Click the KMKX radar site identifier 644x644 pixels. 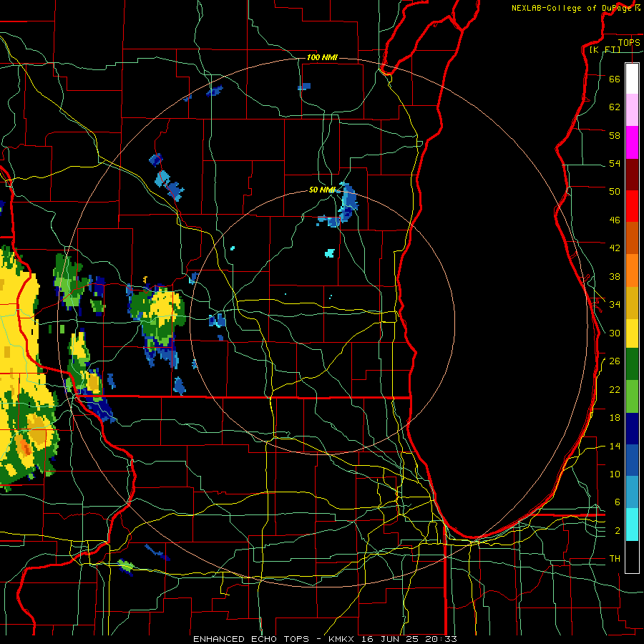[343, 639]
